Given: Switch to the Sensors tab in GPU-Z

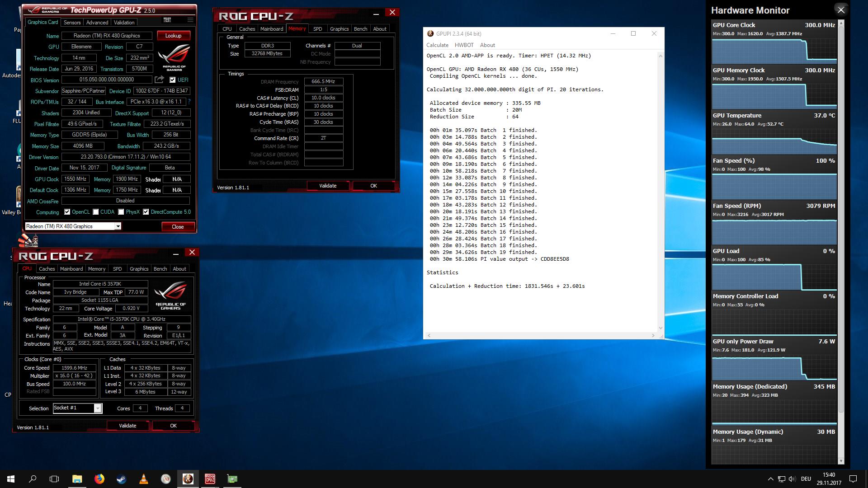Looking at the screenshot, I should pos(72,23).
